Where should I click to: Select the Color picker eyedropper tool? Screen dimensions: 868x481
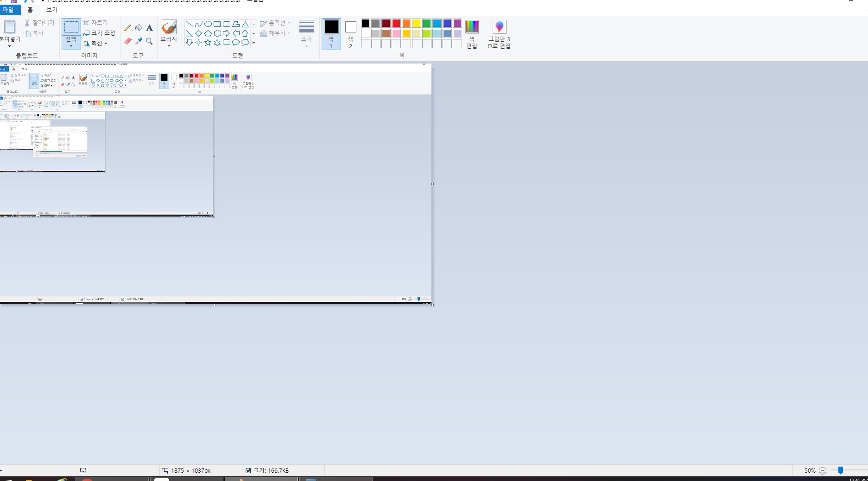point(139,41)
